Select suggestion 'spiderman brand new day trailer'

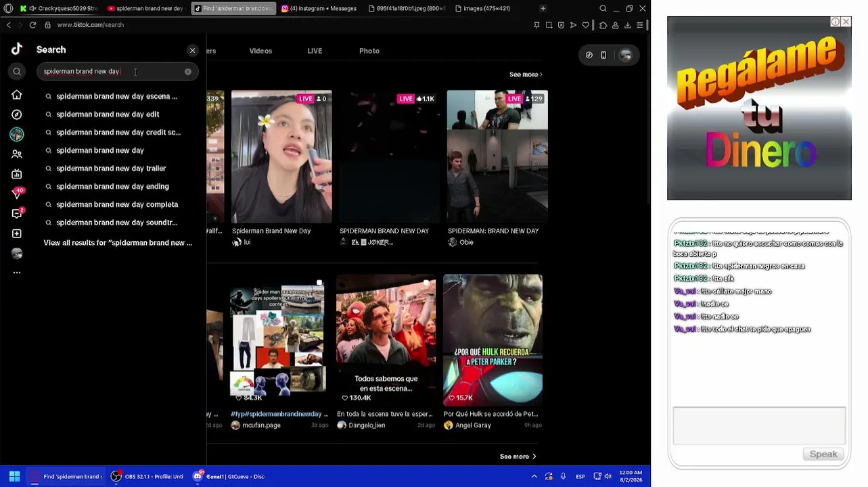point(111,168)
